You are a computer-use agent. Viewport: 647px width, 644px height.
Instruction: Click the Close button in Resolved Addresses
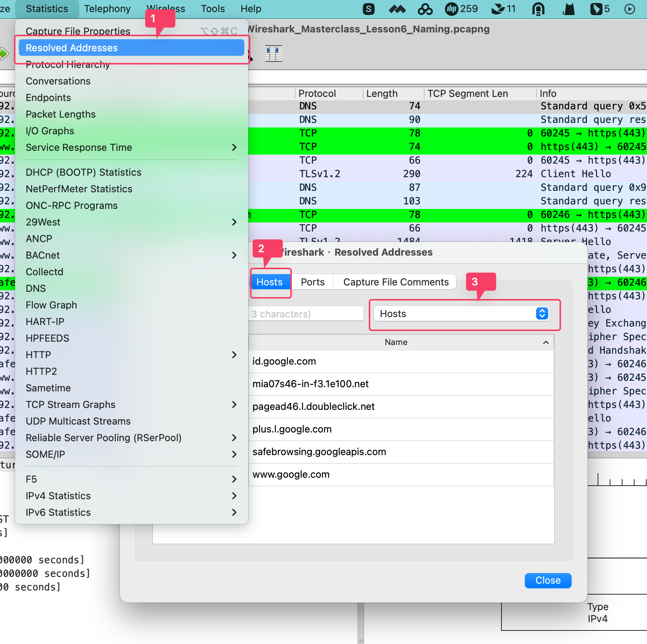coord(547,580)
